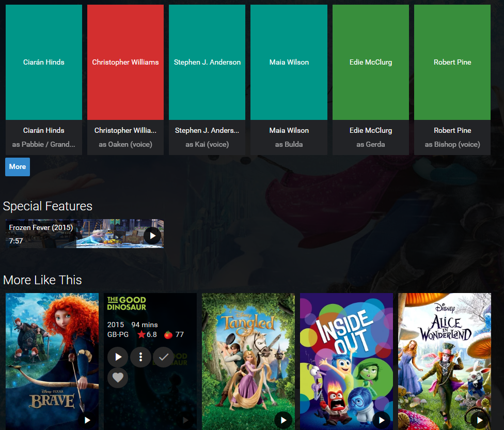Click the 94 mins runtime text
504x430 pixels.
144,325
